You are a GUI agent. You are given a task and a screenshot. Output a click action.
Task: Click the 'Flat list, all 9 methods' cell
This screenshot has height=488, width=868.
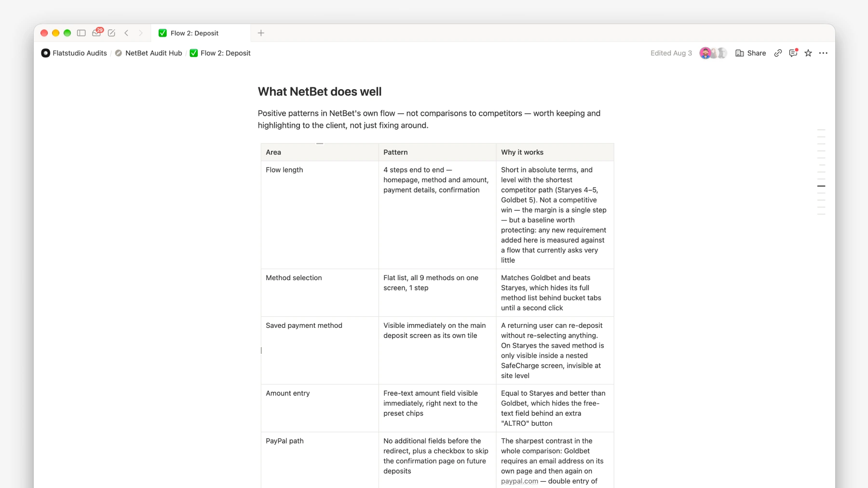coord(437,293)
